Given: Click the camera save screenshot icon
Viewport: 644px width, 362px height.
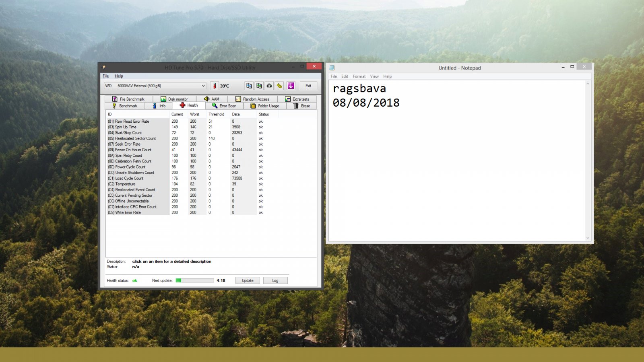Looking at the screenshot, I should [269, 86].
